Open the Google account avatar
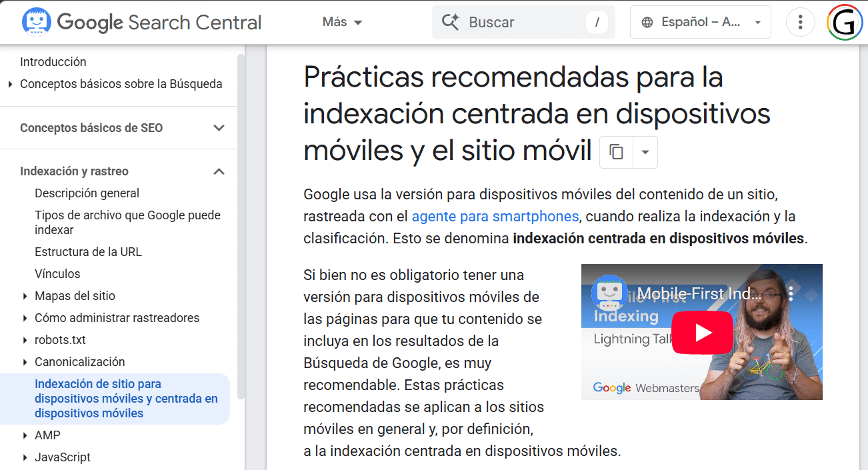This screenshot has height=470, width=868. (x=844, y=23)
